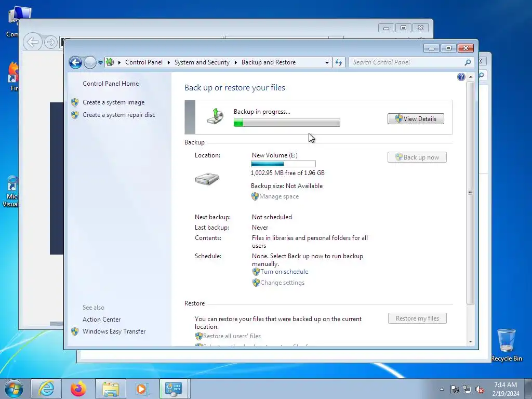Select Backup and Restore in the breadcrumb
The image size is (532, 399).
[x=269, y=62]
